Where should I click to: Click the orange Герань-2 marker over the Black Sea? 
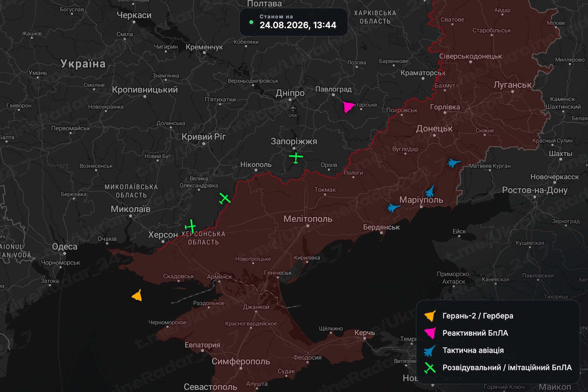[x=137, y=295]
